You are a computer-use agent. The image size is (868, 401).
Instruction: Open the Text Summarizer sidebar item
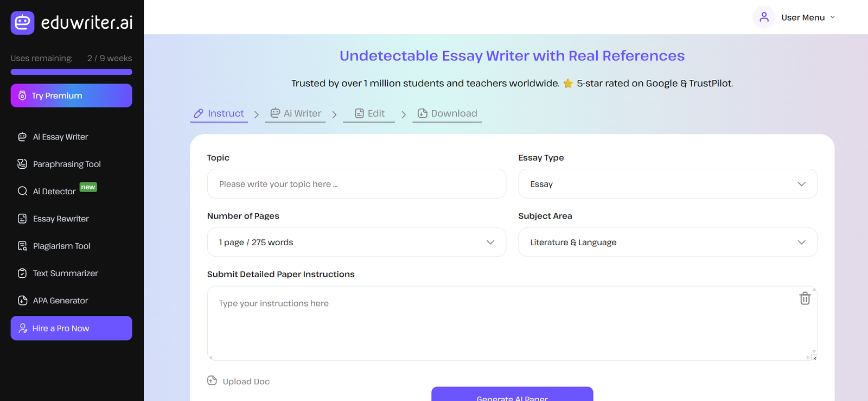click(65, 273)
